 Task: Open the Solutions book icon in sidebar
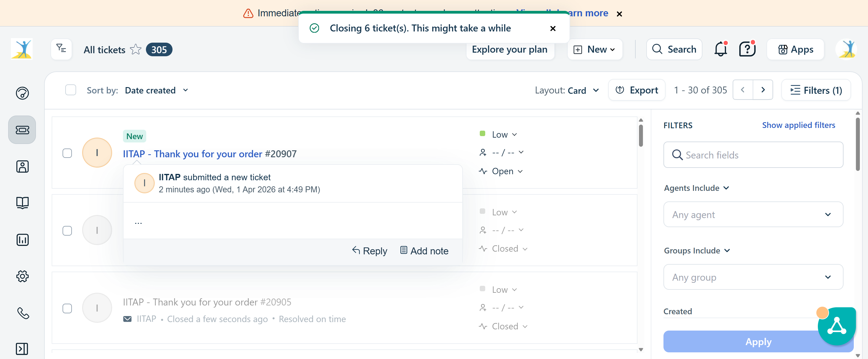(22, 203)
